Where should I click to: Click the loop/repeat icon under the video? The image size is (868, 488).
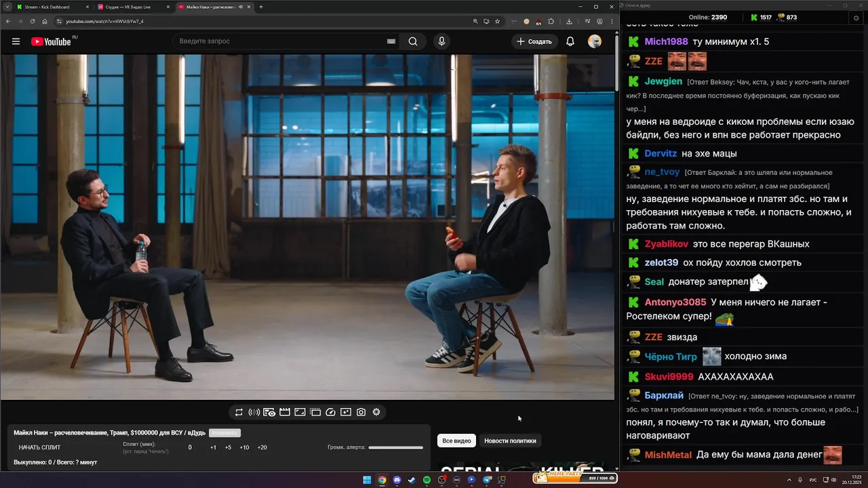point(239,412)
